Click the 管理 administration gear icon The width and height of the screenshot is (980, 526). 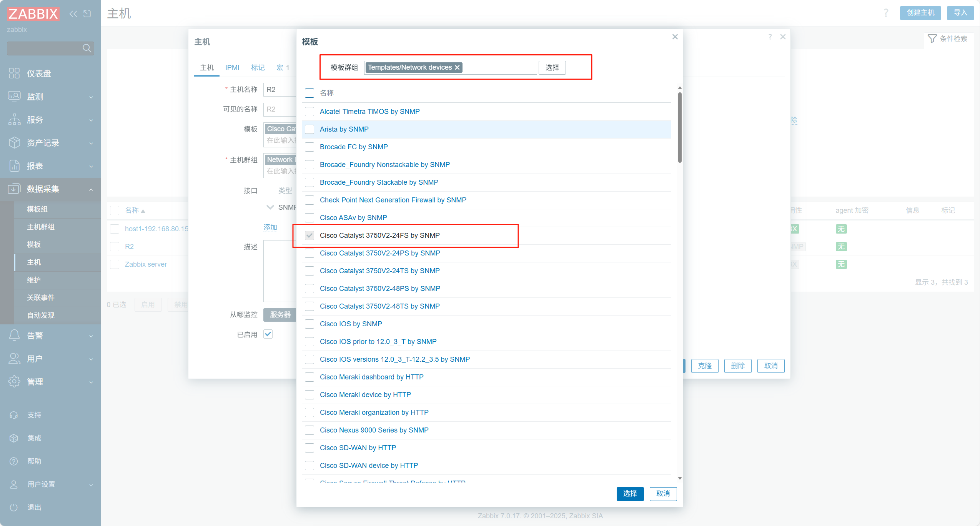point(14,382)
